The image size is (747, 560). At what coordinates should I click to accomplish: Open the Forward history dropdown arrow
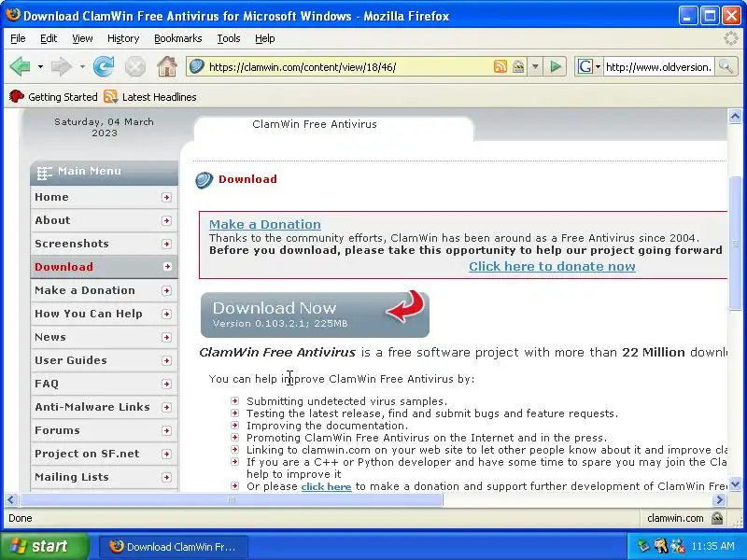point(82,66)
